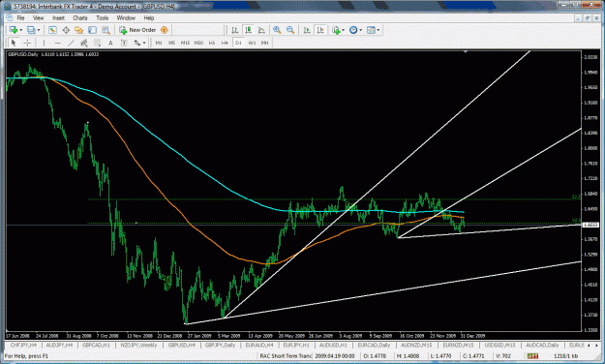Select the Cursor arrow tool
The width and height of the screenshot is (605, 364).
click(x=14, y=43)
